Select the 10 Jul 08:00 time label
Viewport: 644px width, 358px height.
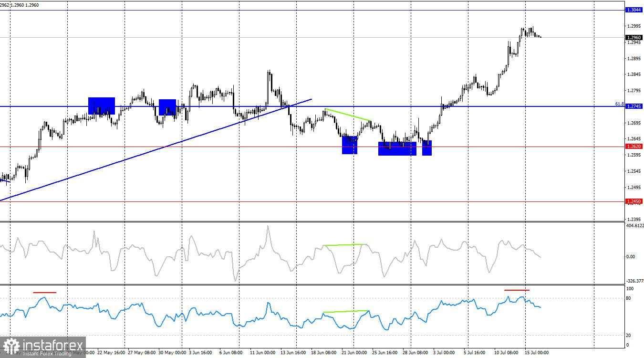507,353
